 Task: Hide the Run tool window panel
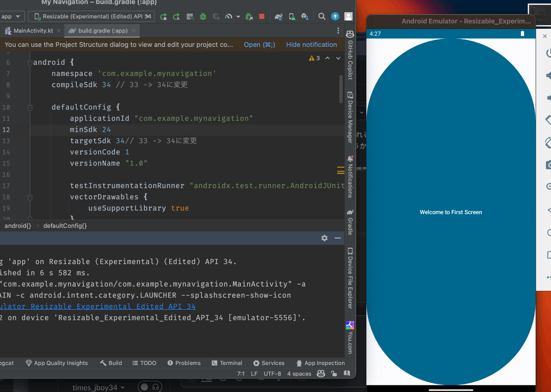coord(338,238)
